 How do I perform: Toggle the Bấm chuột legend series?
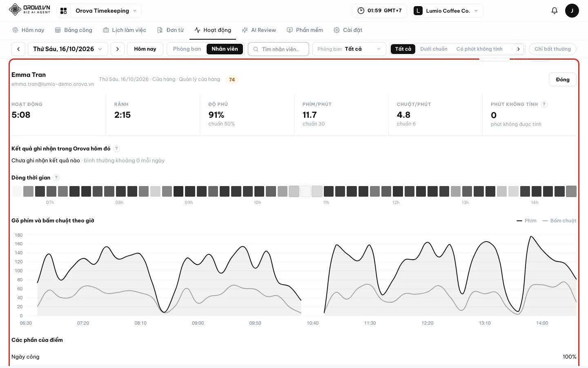559,221
